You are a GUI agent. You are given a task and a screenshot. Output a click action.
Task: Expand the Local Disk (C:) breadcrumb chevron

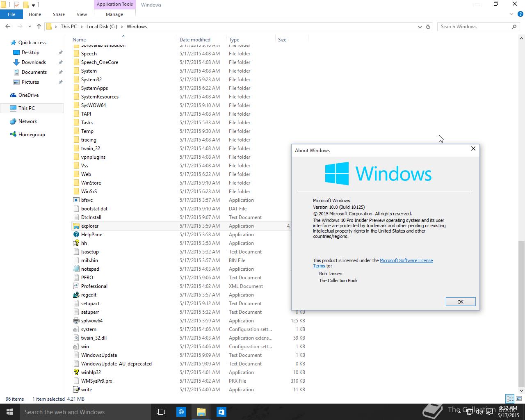tap(121, 27)
